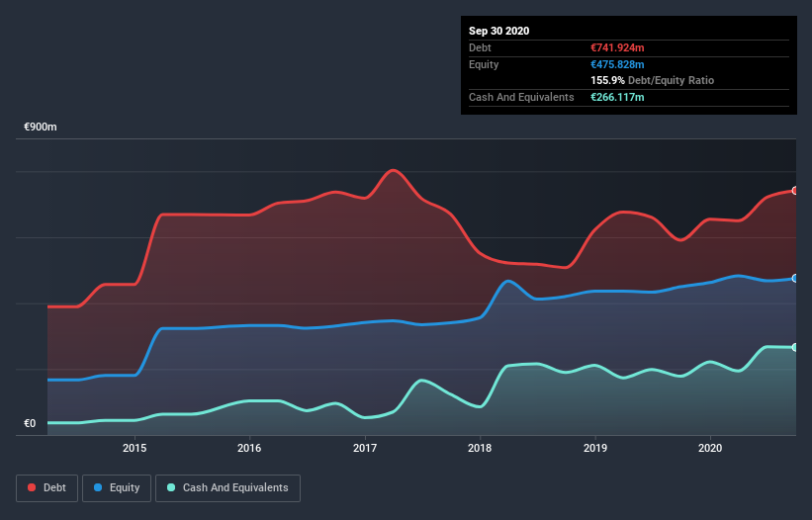Screen dimensions: 812x520
Task: Click the 155.9% Debt/Equity Ratio text
Action: click(653, 81)
